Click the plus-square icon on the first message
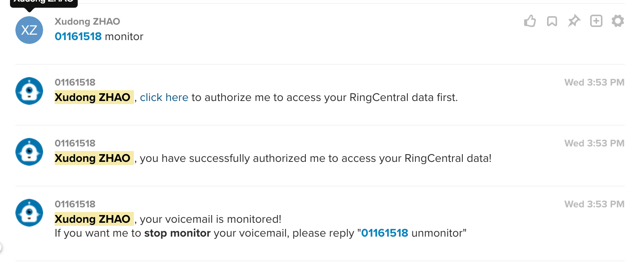Screen dimensions: 644x269 pyautogui.click(x=596, y=21)
